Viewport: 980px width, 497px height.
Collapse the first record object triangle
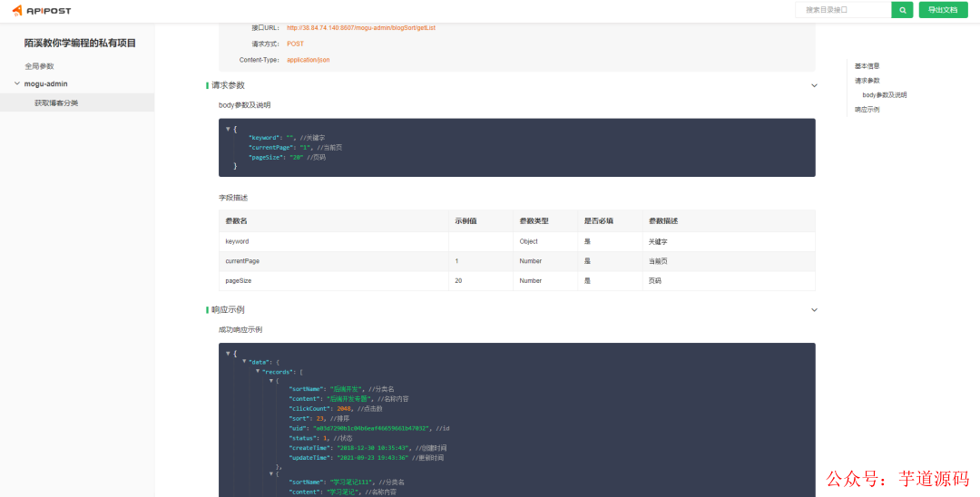[271, 380]
